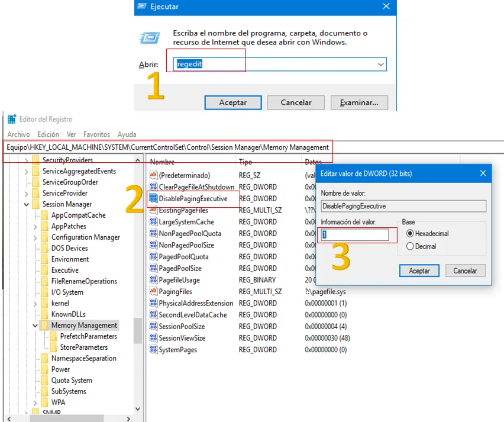Screen dimensions: 504x422
Task: Select the DOS Devices key in tree
Action: click(x=69, y=249)
